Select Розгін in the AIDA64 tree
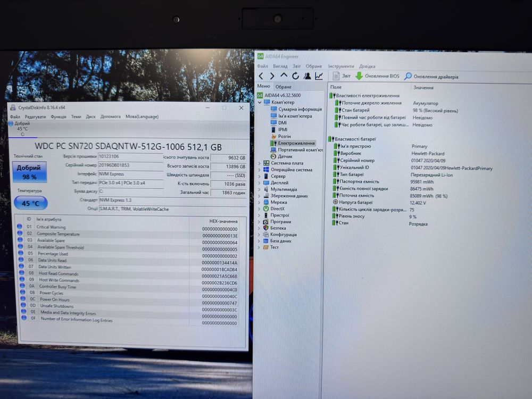Image resolution: width=532 pixels, height=399 pixels. pyautogui.click(x=281, y=136)
